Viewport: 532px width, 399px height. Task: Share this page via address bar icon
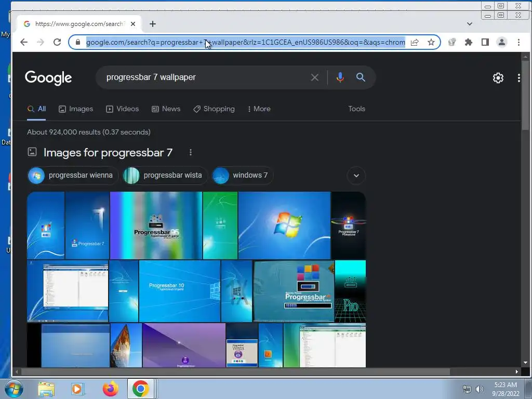click(x=415, y=42)
